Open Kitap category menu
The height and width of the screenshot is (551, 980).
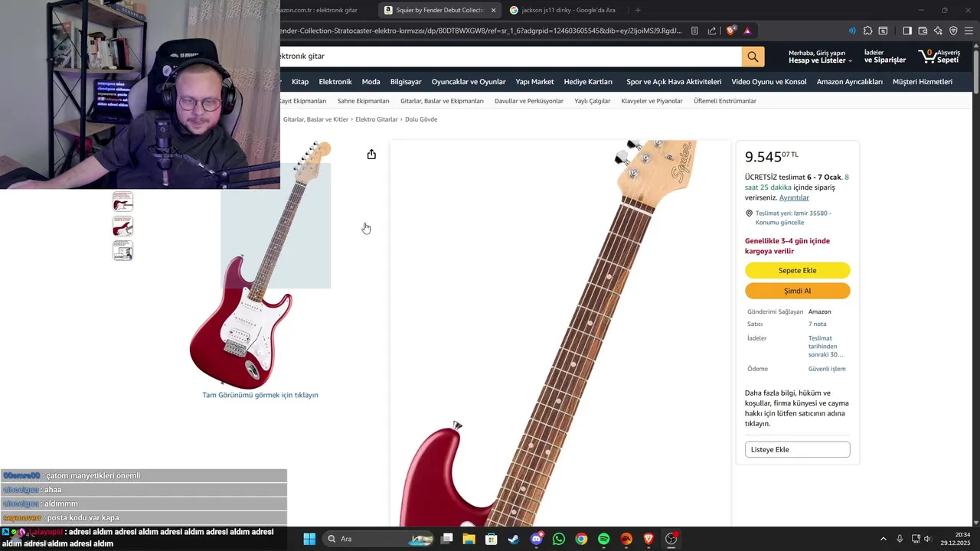pos(300,82)
